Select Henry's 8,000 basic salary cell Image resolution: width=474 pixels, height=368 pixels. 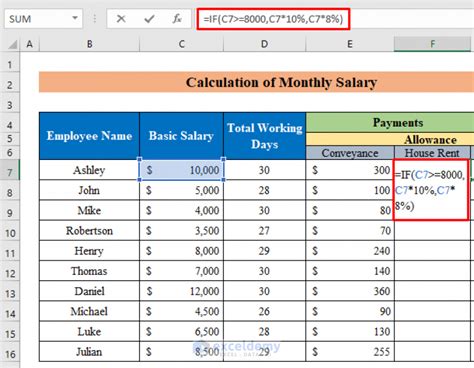click(x=181, y=251)
